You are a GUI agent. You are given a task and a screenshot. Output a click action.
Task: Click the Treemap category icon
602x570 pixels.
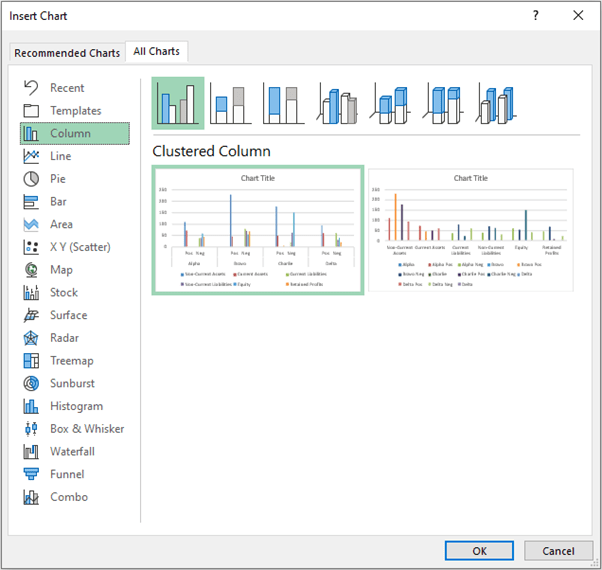tap(31, 361)
